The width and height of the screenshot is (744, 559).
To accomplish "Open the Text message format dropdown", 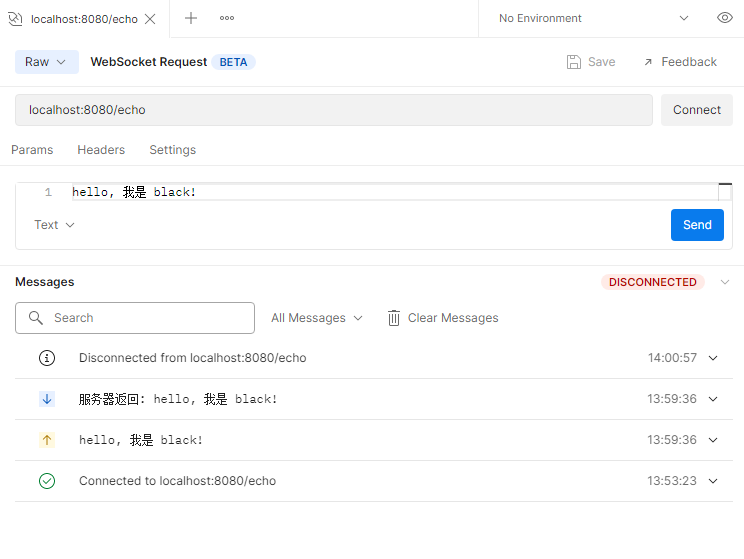I will 54,225.
